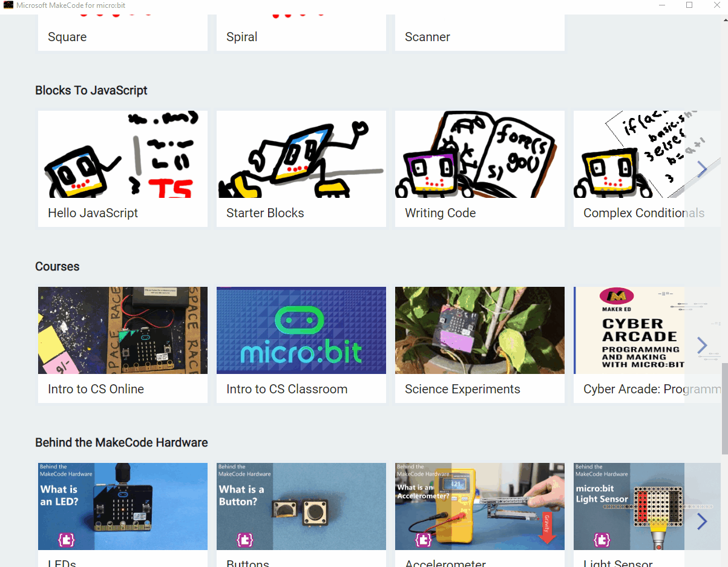Open Science Experiments course image
Viewport: 728px width, 567px height.
pyautogui.click(x=480, y=330)
